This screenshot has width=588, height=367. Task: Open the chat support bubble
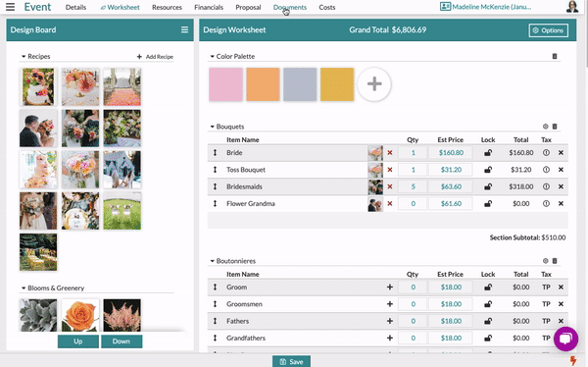click(565, 339)
